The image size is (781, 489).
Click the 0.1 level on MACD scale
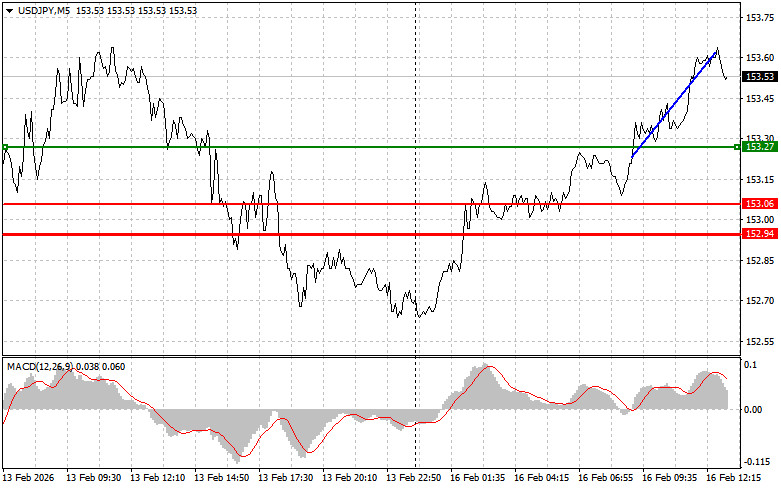click(x=749, y=367)
